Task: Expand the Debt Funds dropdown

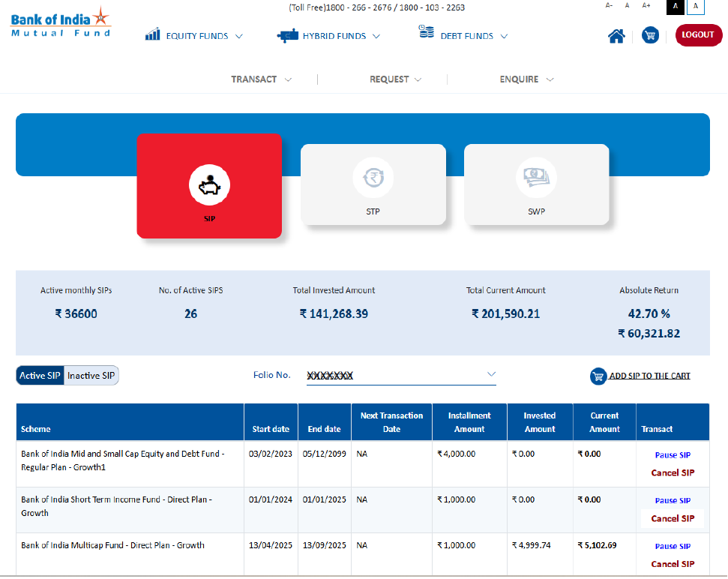Action: (505, 36)
